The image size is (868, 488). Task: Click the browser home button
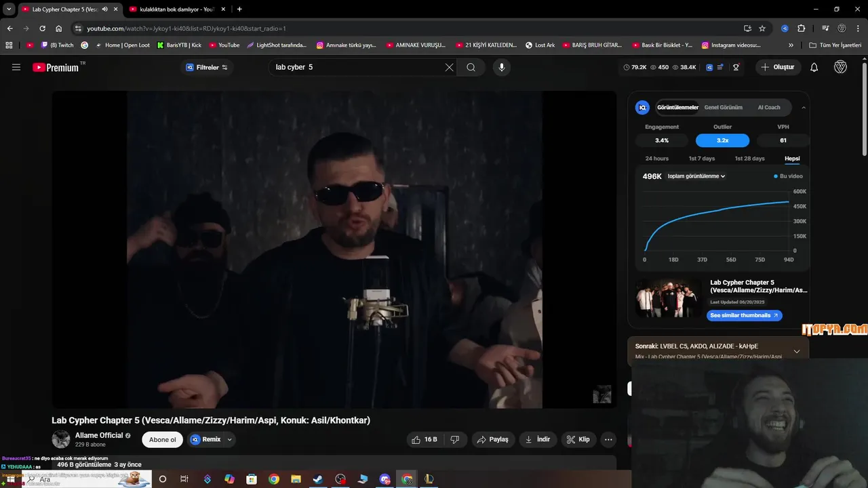coord(58,28)
